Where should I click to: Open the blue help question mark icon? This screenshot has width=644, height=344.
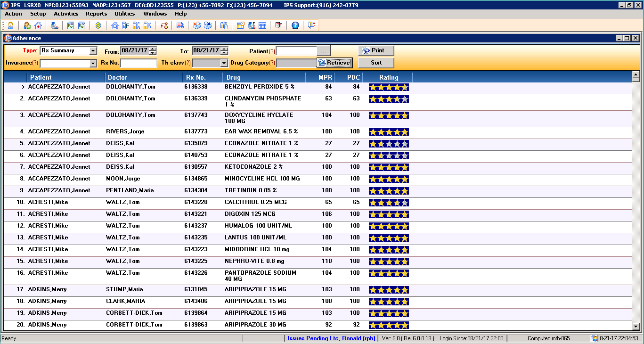coord(295,25)
